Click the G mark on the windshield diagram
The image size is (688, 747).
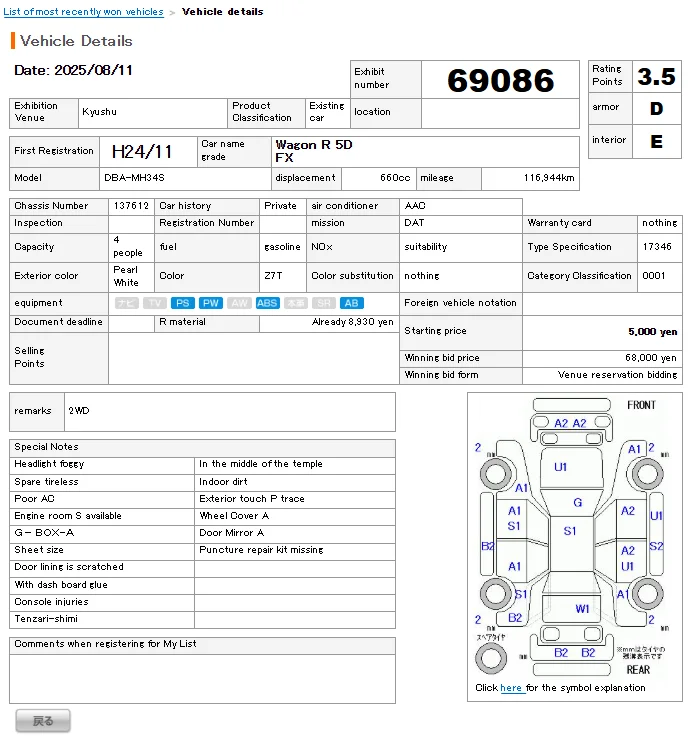click(x=577, y=503)
